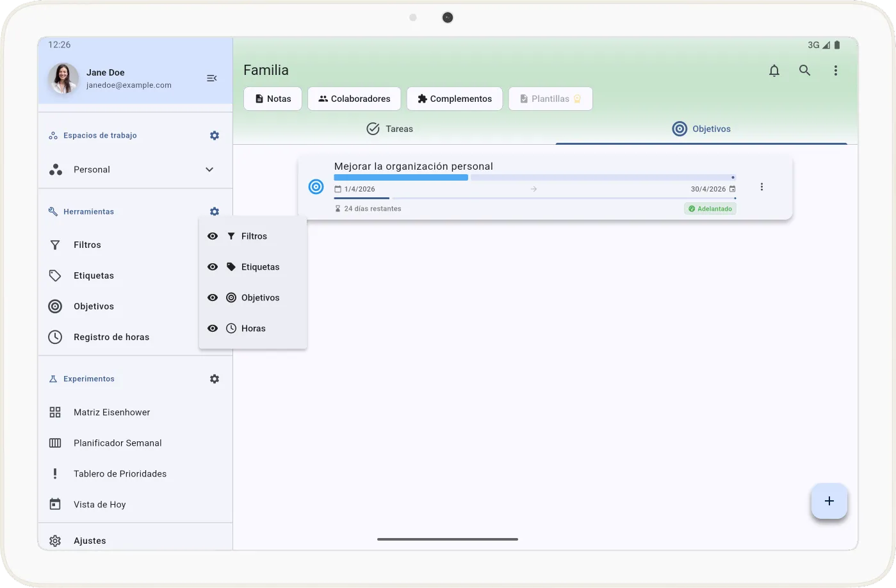Screen dimensions: 896x588
Task: Click the Matriz Eisenhower grid icon
Action: [55, 412]
